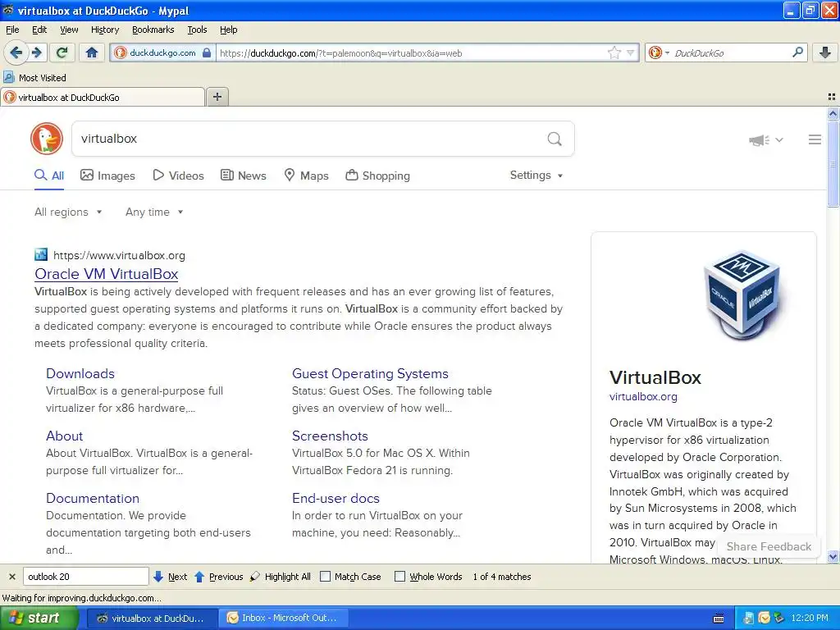This screenshot has width=840, height=630.
Task: Open the Settings dropdown on results page
Action: pyautogui.click(x=536, y=176)
